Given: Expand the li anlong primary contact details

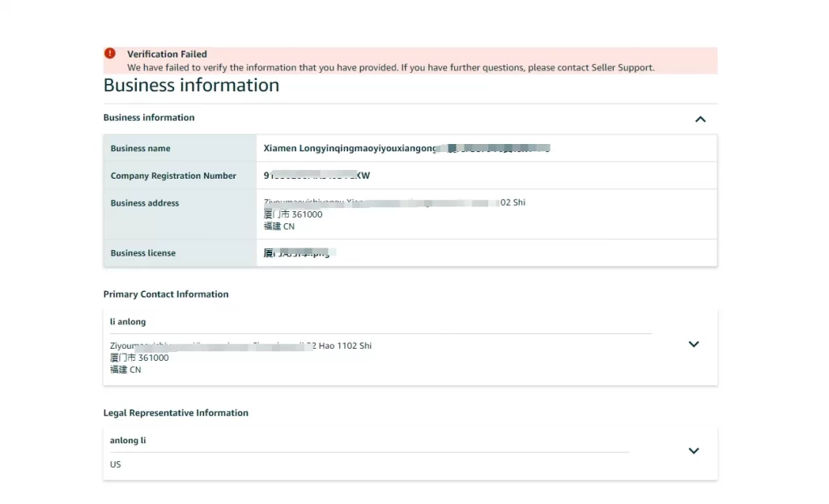Looking at the screenshot, I should 693,344.
